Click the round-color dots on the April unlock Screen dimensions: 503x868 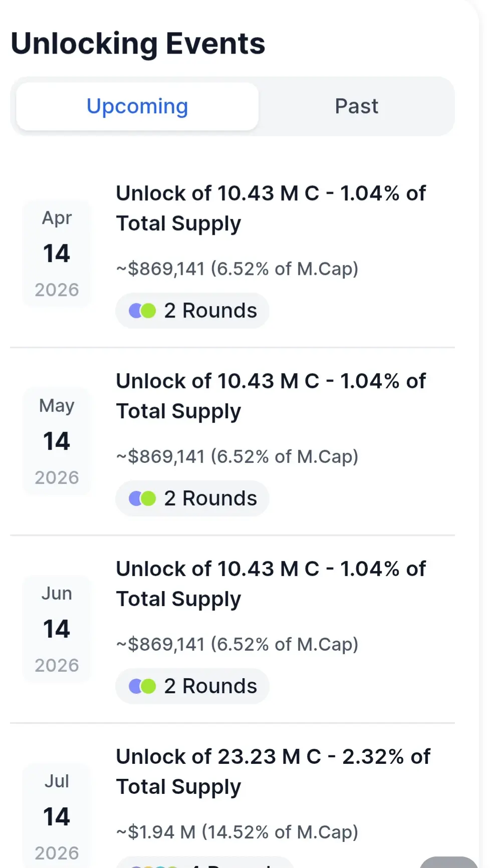pyautogui.click(x=142, y=311)
